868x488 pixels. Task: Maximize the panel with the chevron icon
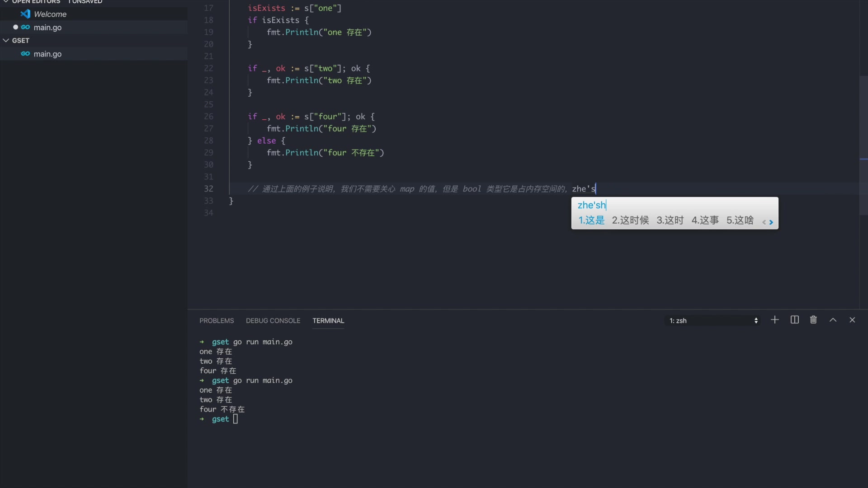pos(833,320)
